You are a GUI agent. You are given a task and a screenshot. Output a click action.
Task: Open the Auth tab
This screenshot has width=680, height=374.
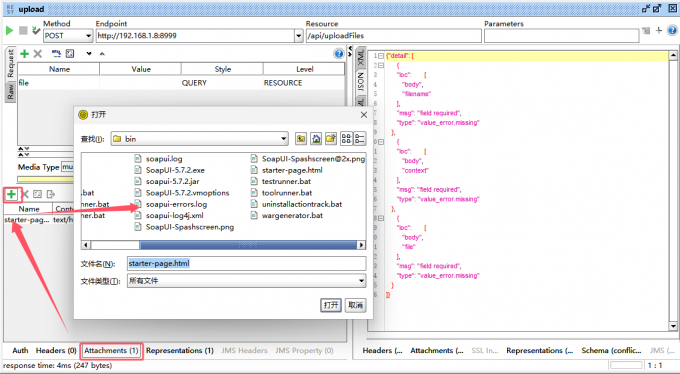click(x=20, y=350)
